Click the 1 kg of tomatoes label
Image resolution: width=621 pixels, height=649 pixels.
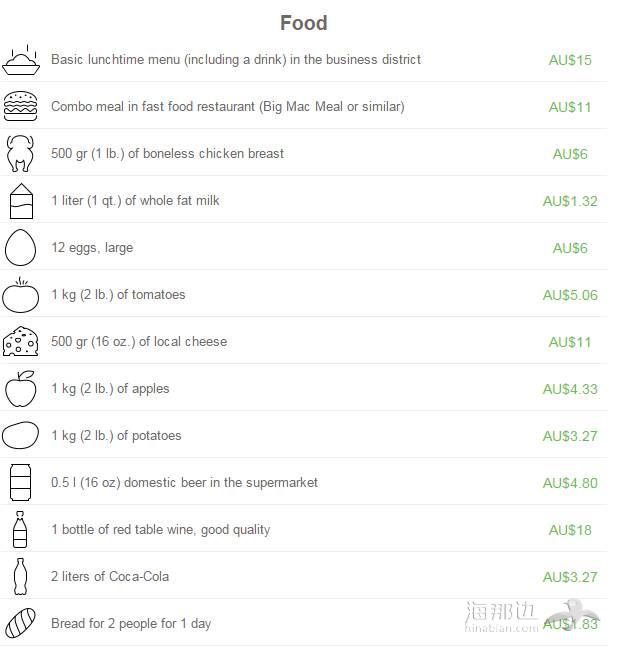coord(118,295)
